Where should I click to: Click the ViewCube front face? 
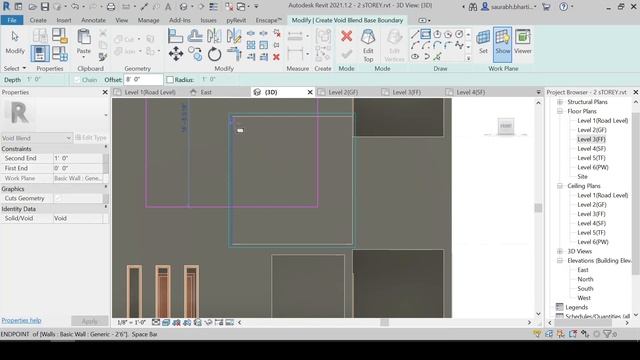click(506, 126)
